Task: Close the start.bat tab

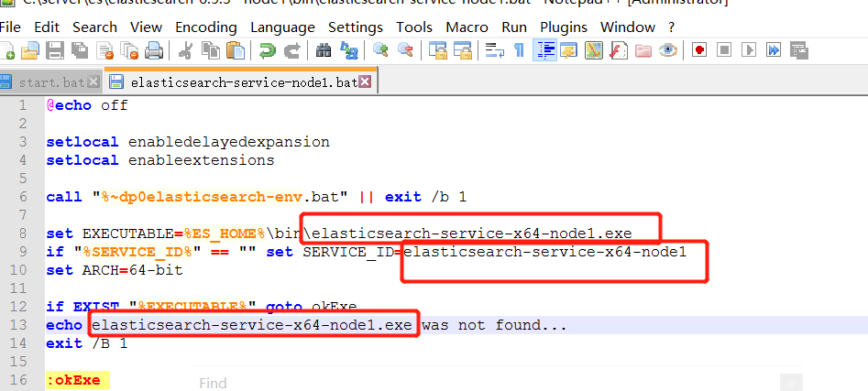Action: (x=93, y=81)
